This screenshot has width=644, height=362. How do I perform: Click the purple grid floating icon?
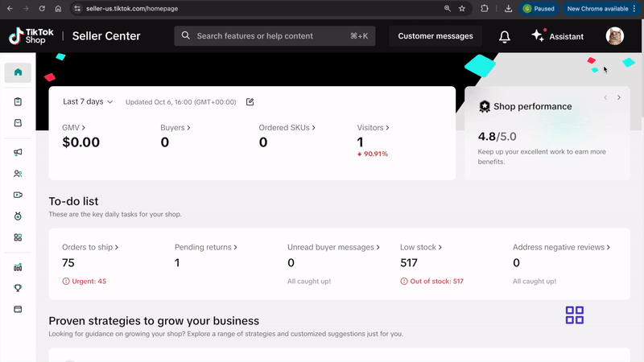pos(575,315)
